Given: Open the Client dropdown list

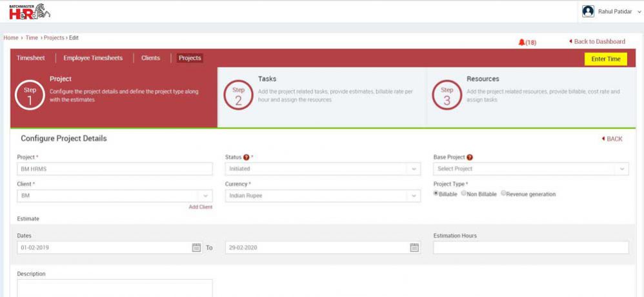Looking at the screenshot, I should click(205, 196).
